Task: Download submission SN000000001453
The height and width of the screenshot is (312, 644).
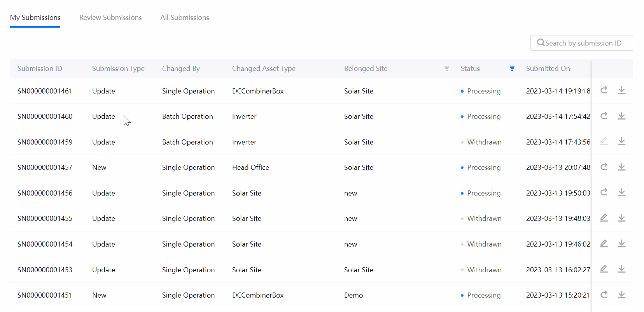Action: click(x=621, y=269)
